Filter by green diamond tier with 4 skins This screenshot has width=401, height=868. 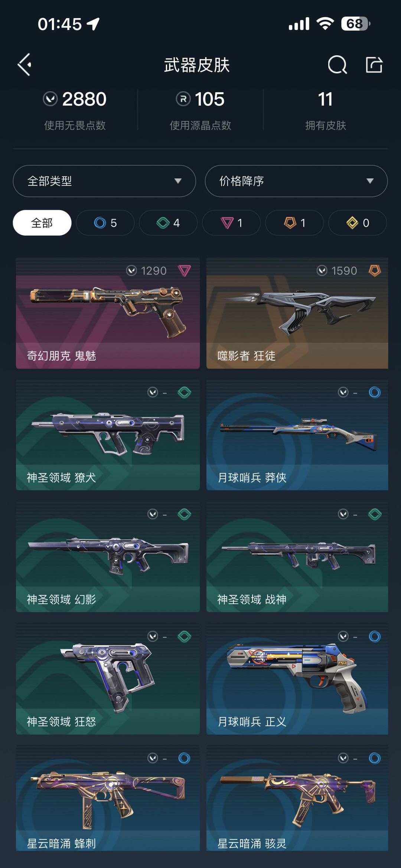[x=168, y=223]
